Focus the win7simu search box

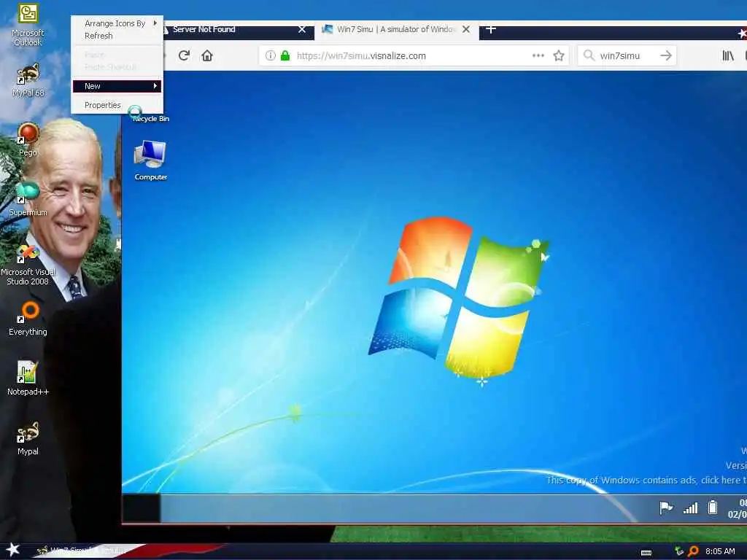(x=627, y=55)
